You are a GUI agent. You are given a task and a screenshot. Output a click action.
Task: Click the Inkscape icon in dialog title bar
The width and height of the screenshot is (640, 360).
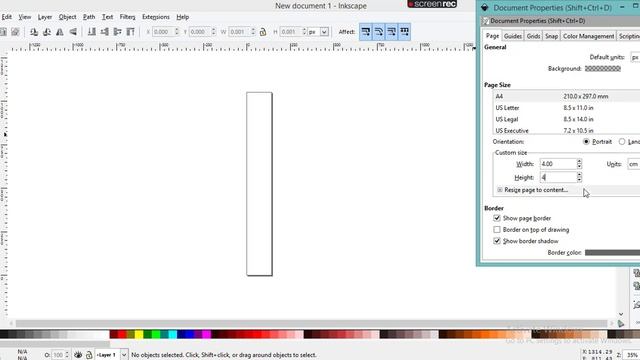pyautogui.click(x=484, y=7)
